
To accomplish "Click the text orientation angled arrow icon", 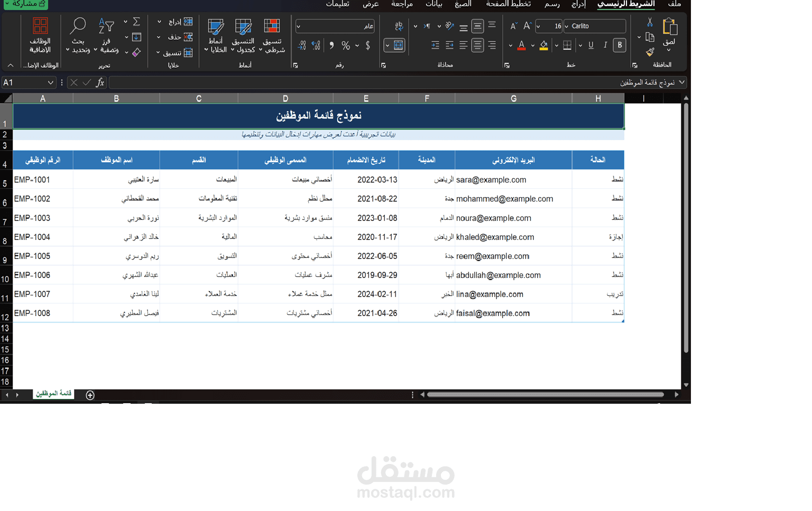I will coord(450,26).
